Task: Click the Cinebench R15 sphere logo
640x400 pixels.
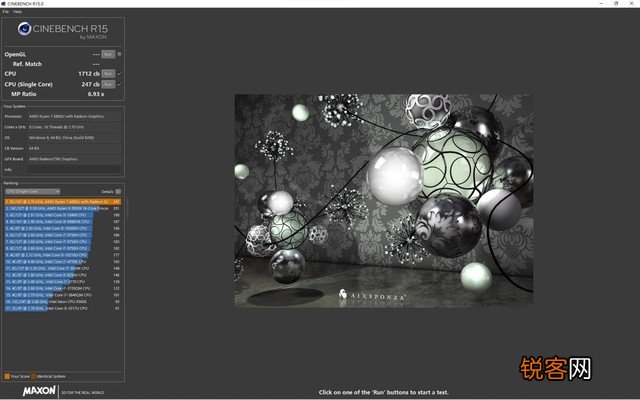Action: coord(24,29)
